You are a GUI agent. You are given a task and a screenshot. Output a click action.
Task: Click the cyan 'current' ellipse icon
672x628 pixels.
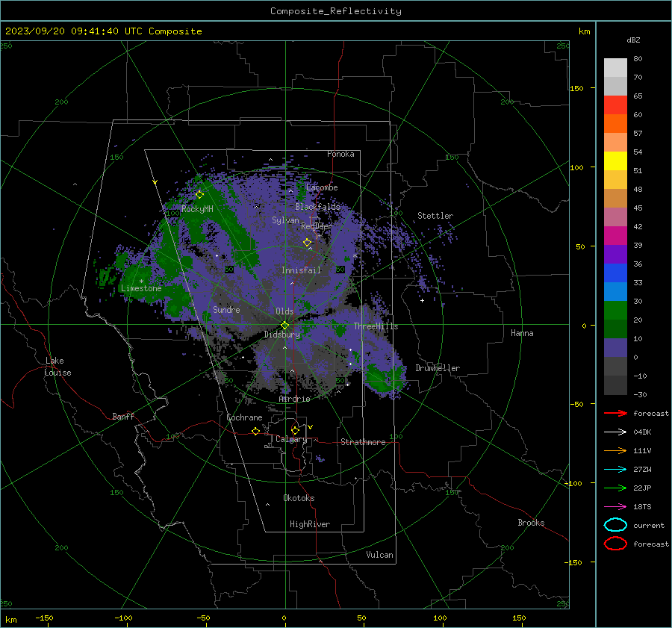tap(615, 525)
